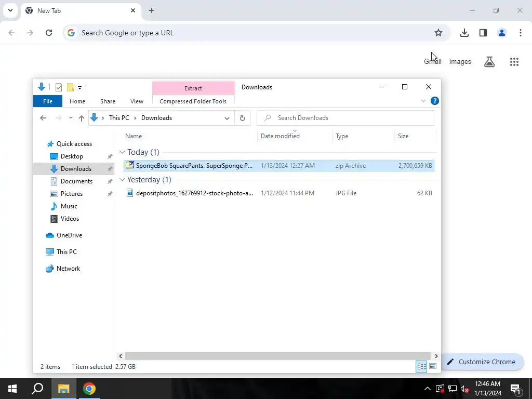Open Windows taskbar search
The height and width of the screenshot is (399, 532).
(37, 389)
